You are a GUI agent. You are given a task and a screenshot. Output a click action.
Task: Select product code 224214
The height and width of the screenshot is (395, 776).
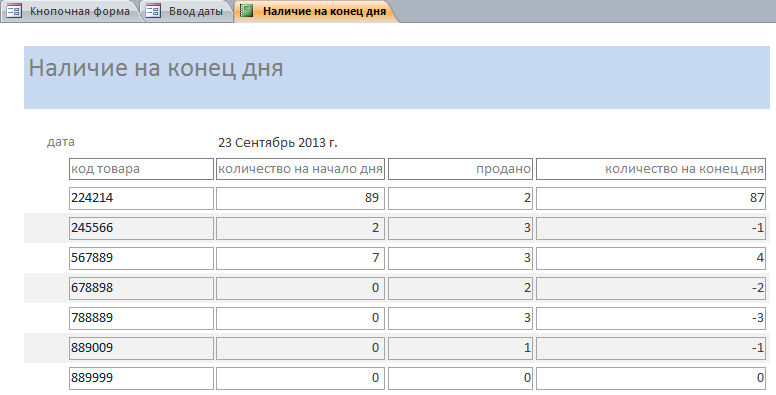[142, 198]
